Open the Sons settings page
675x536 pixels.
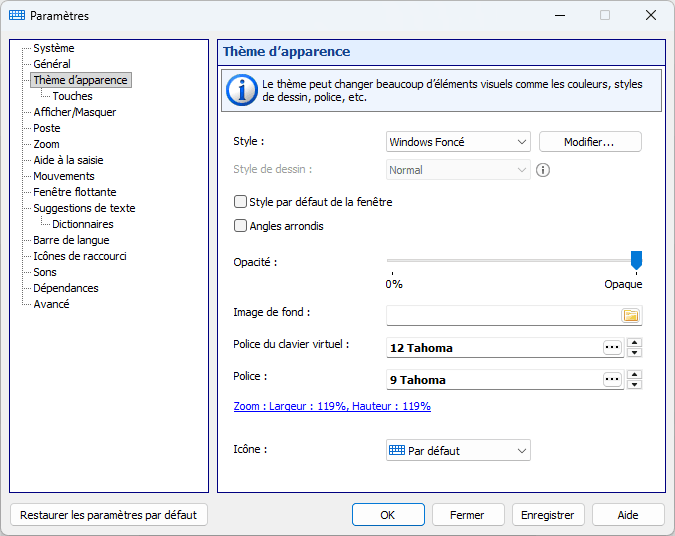(x=45, y=272)
